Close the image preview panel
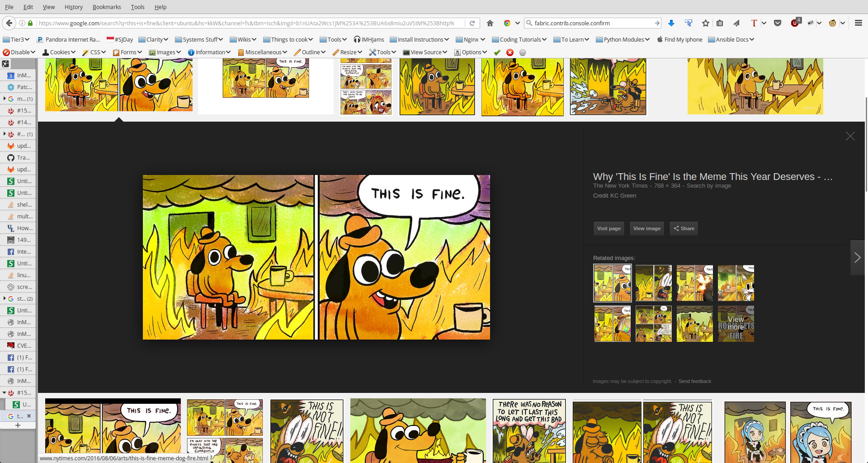Image resolution: width=868 pixels, height=463 pixels. [850, 136]
